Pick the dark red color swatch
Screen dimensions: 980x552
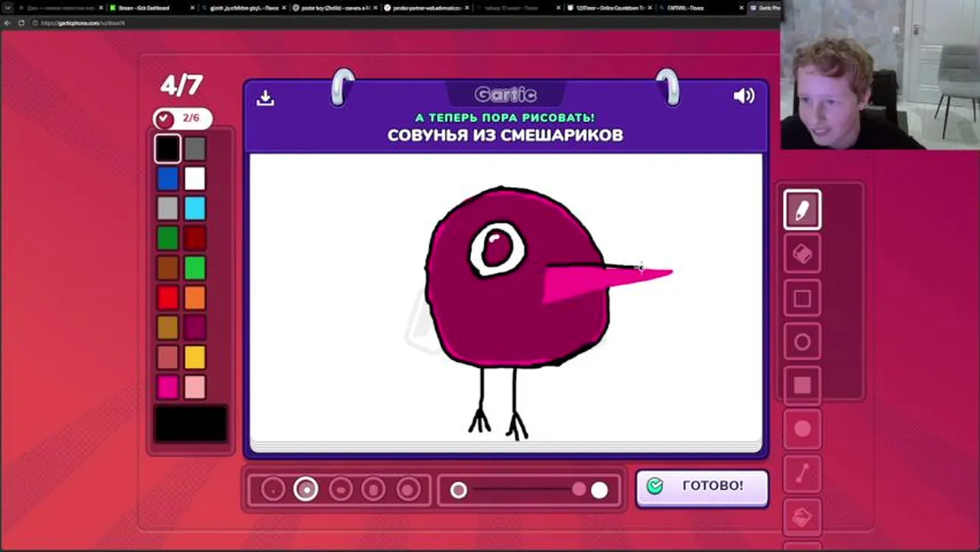click(195, 238)
